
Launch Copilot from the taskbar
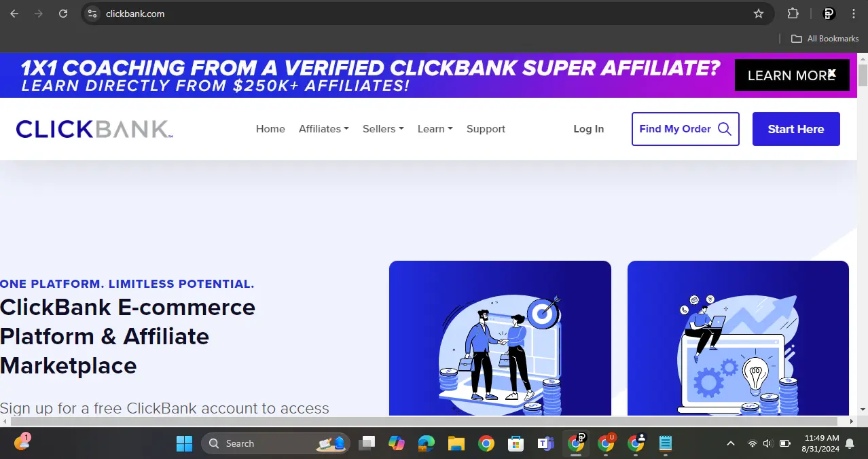[397, 443]
